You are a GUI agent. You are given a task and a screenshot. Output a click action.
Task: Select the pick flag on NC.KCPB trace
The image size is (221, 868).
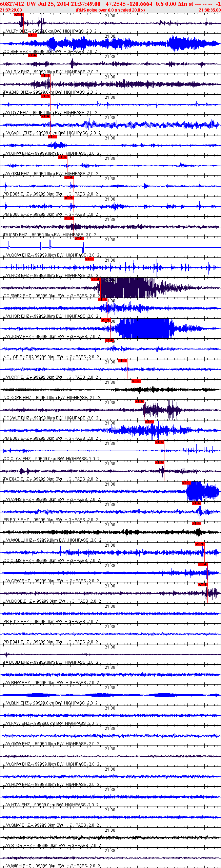tap(136, 381)
